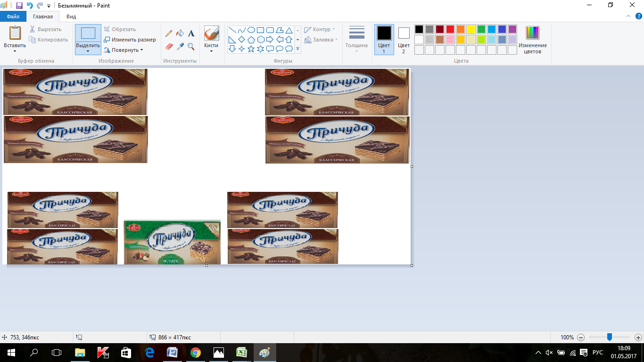This screenshot has height=362, width=644.
Task: Select the Pencil tool
Action: [x=169, y=33]
